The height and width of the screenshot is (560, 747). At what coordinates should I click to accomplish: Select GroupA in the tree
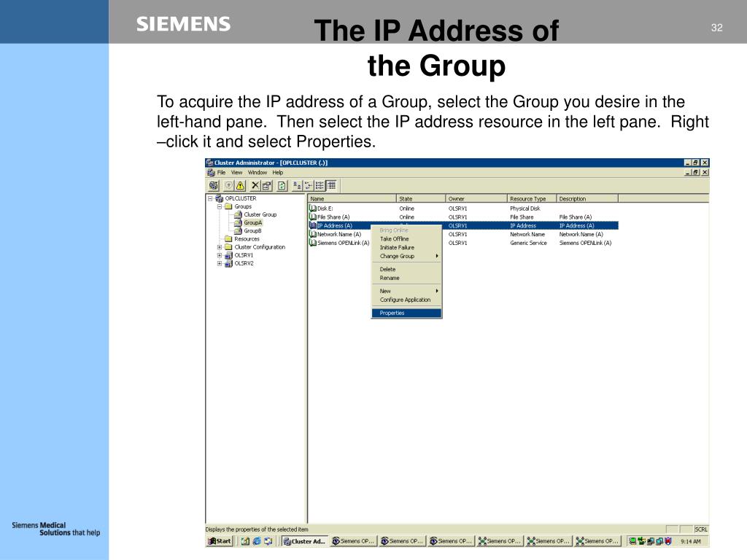253,223
